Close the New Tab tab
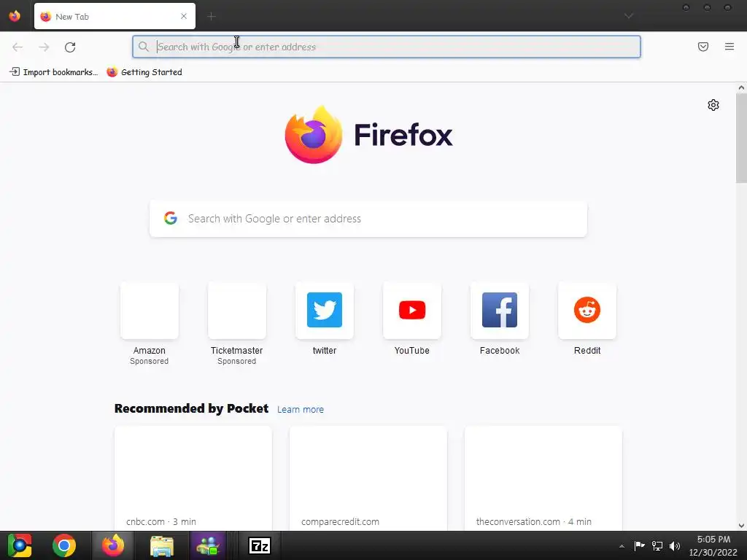Image resolution: width=747 pixels, height=560 pixels. (184, 16)
